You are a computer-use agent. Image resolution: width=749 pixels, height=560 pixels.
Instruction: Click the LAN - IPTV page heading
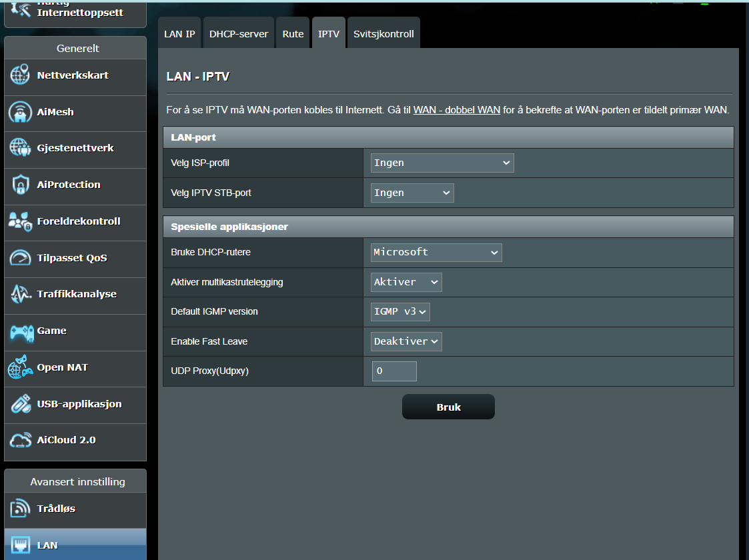[198, 77]
